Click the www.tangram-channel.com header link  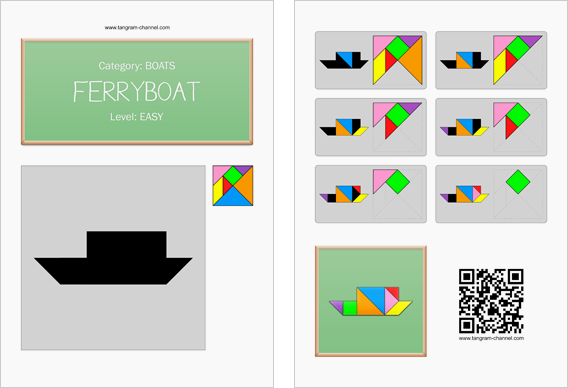(137, 27)
